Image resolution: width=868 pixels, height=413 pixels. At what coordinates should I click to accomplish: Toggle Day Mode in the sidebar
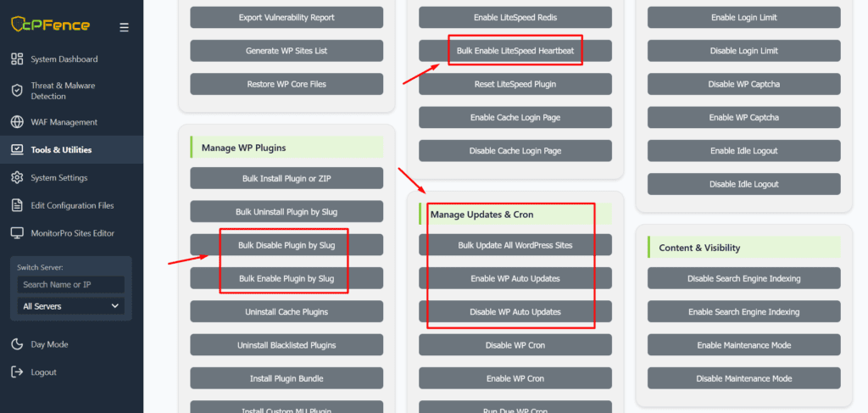point(49,344)
